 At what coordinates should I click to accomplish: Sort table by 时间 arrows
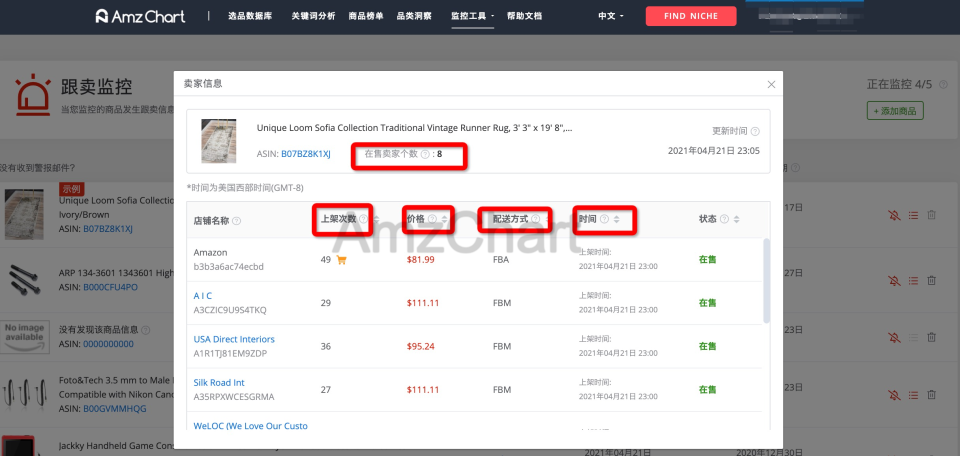[x=617, y=219]
